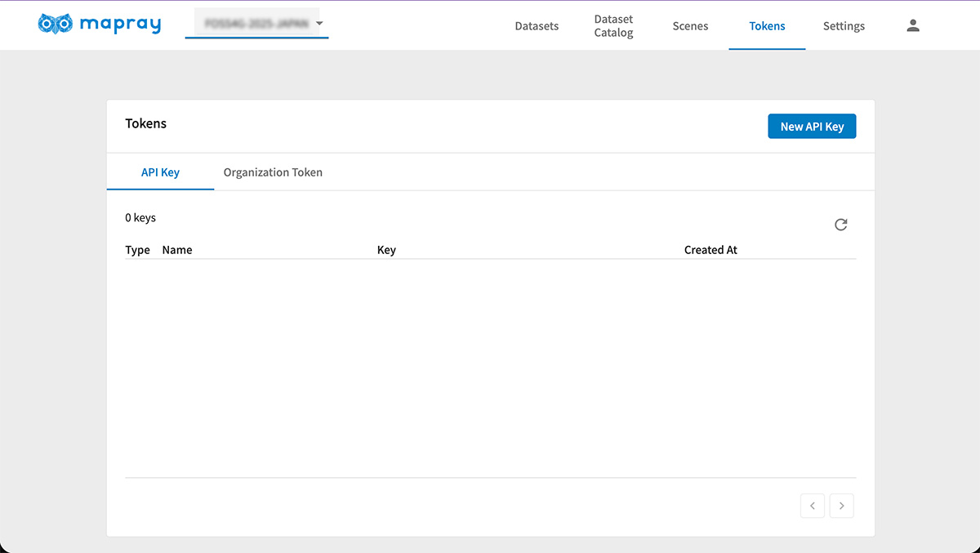Go to previous page of keys

(x=813, y=506)
